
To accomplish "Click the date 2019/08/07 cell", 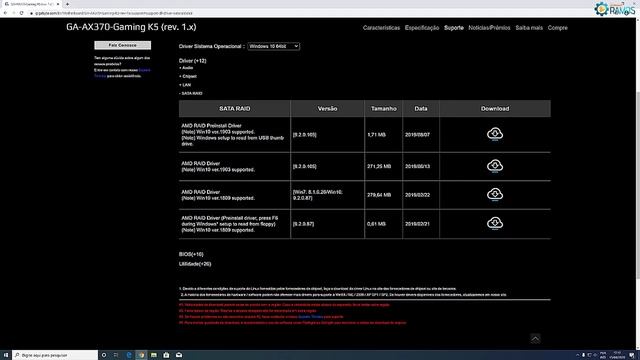I will 421,134.
